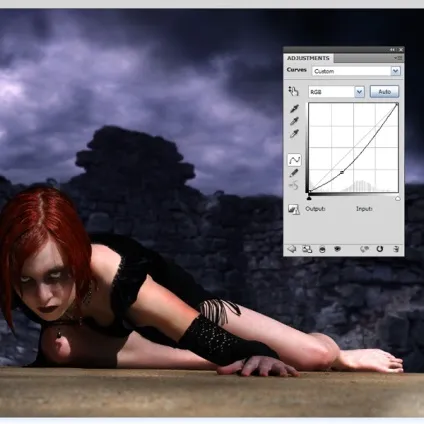Delete this adjustment layer trash icon
This screenshot has height=424, width=424.
pos(396,249)
